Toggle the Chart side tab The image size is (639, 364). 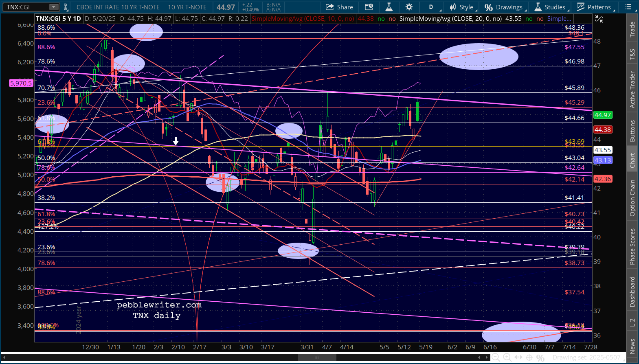tap(632, 160)
